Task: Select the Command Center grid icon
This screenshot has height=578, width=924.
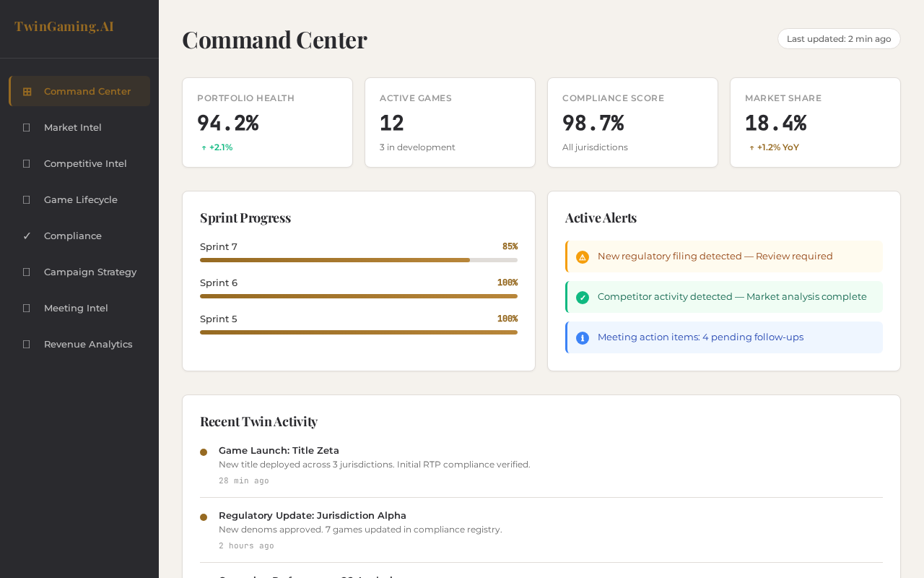Action: click(27, 91)
